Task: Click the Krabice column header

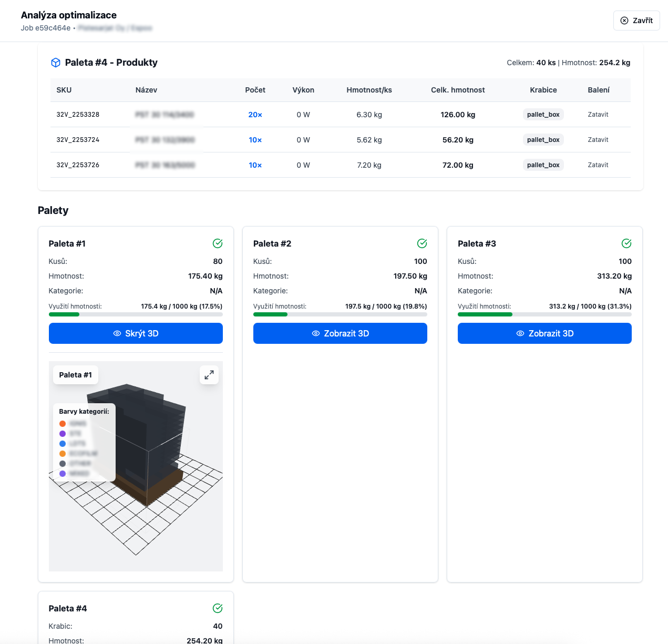Action: 543,90
